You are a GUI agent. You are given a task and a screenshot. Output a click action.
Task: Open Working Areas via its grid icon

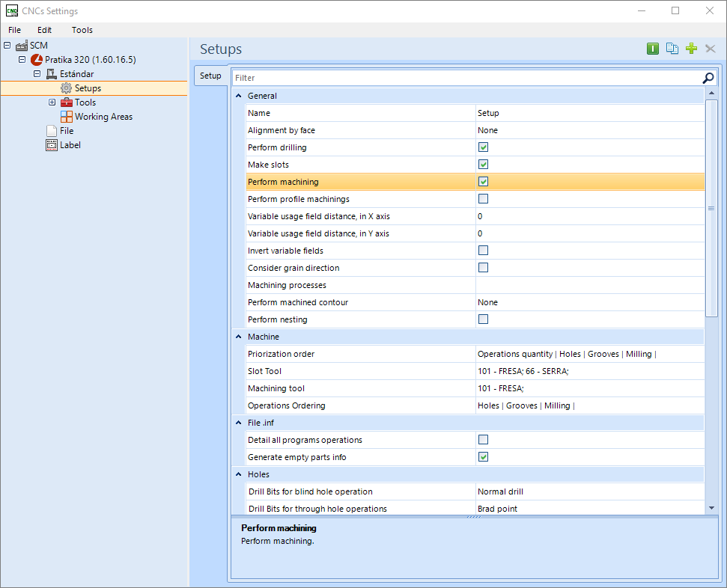(x=67, y=117)
